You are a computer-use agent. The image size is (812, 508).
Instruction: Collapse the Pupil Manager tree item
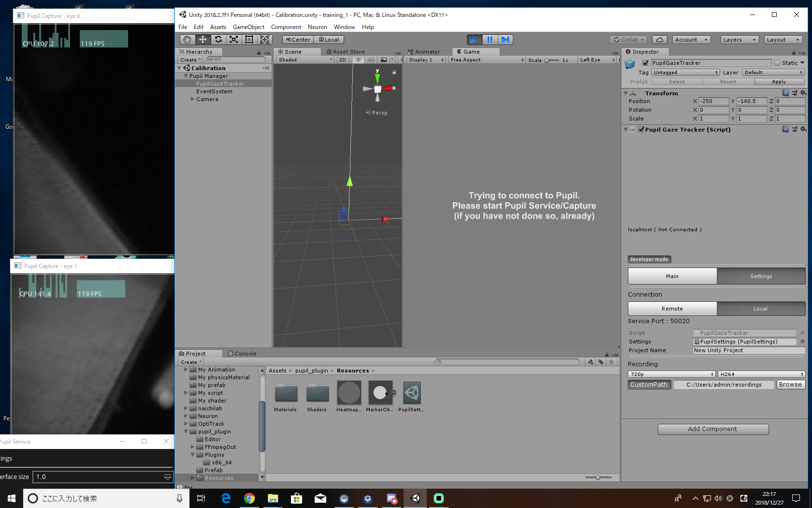[x=186, y=76]
